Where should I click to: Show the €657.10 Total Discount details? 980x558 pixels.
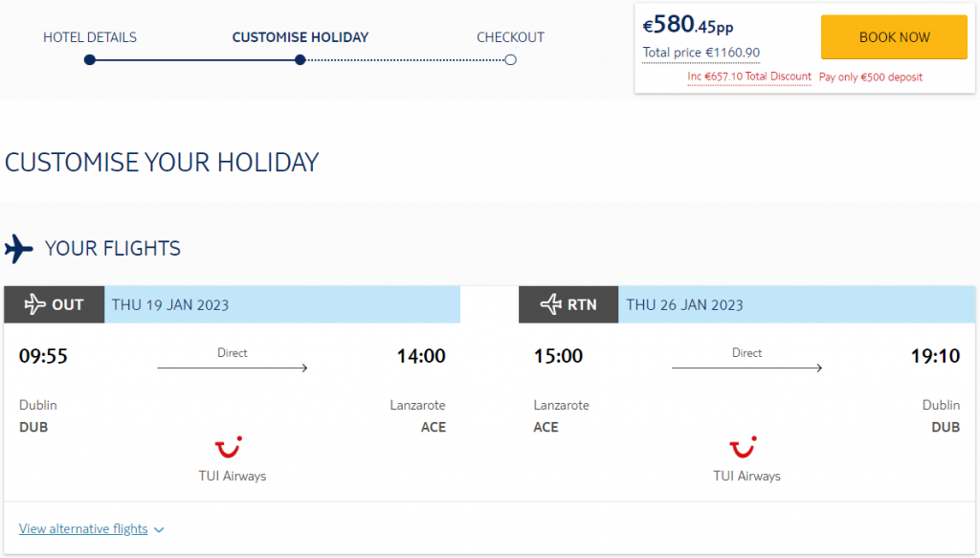[749, 77]
